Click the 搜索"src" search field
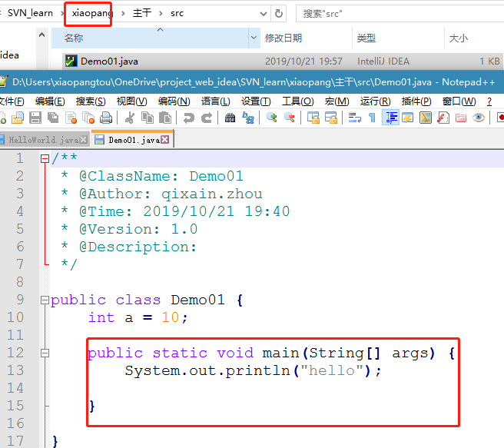Screen dimensions: 504x448 (400, 14)
